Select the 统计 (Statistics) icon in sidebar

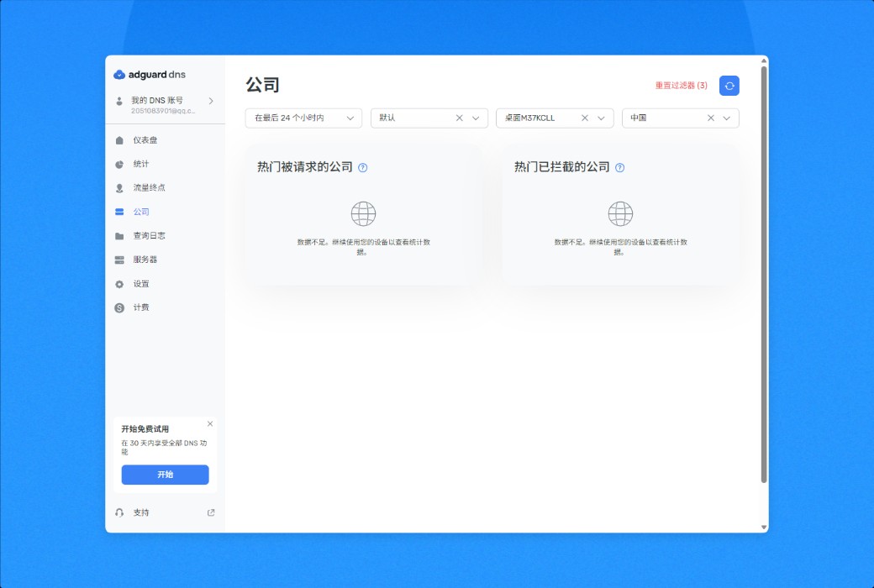tap(118, 164)
